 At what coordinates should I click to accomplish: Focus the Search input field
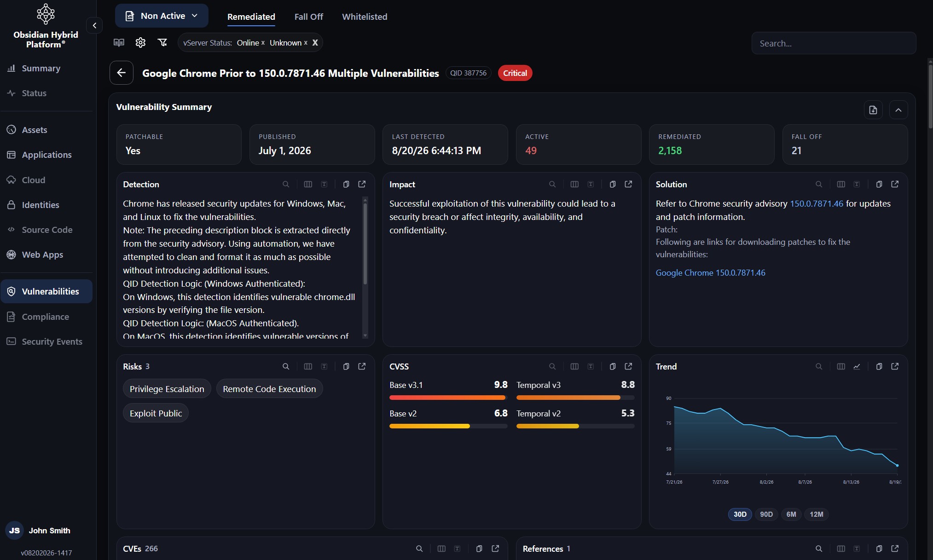coord(834,43)
